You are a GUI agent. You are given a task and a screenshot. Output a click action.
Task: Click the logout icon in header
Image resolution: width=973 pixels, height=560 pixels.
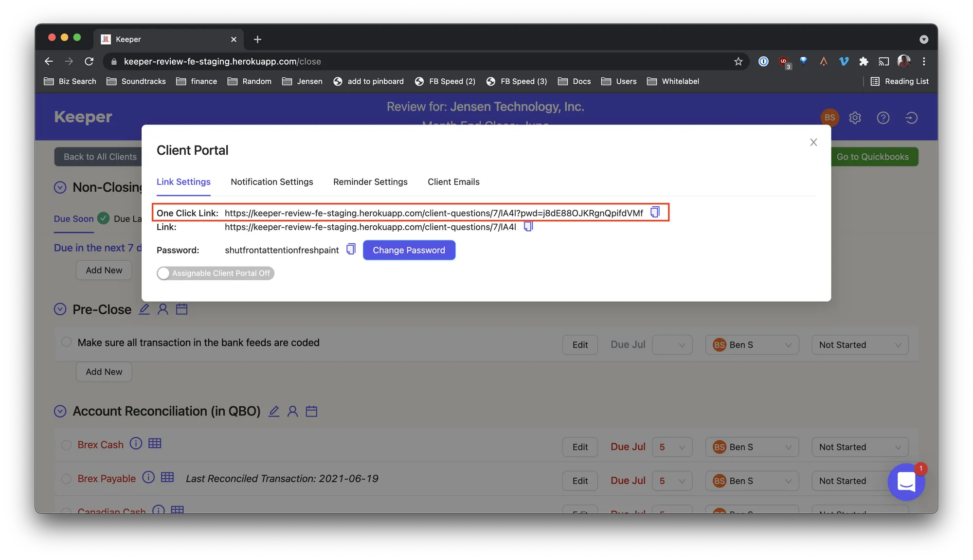(911, 118)
